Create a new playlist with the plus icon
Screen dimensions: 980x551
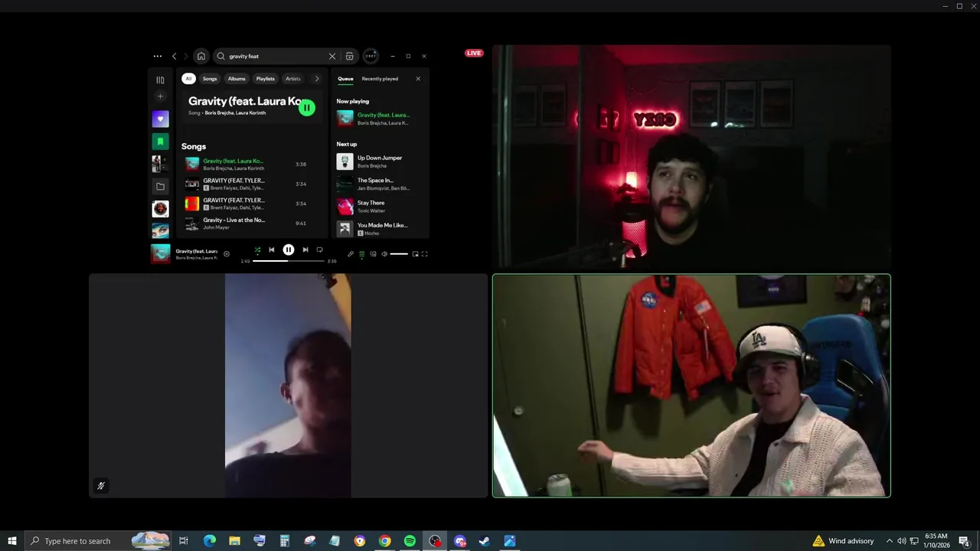coord(160,96)
